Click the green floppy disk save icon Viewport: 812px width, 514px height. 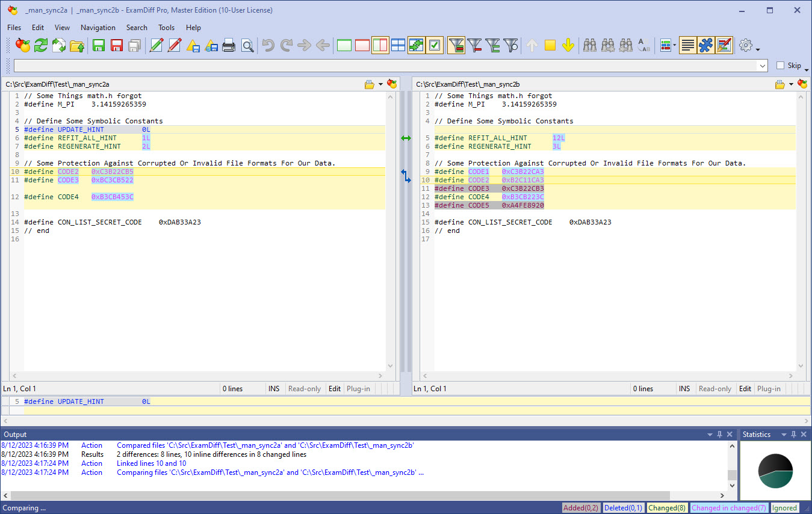coord(99,45)
